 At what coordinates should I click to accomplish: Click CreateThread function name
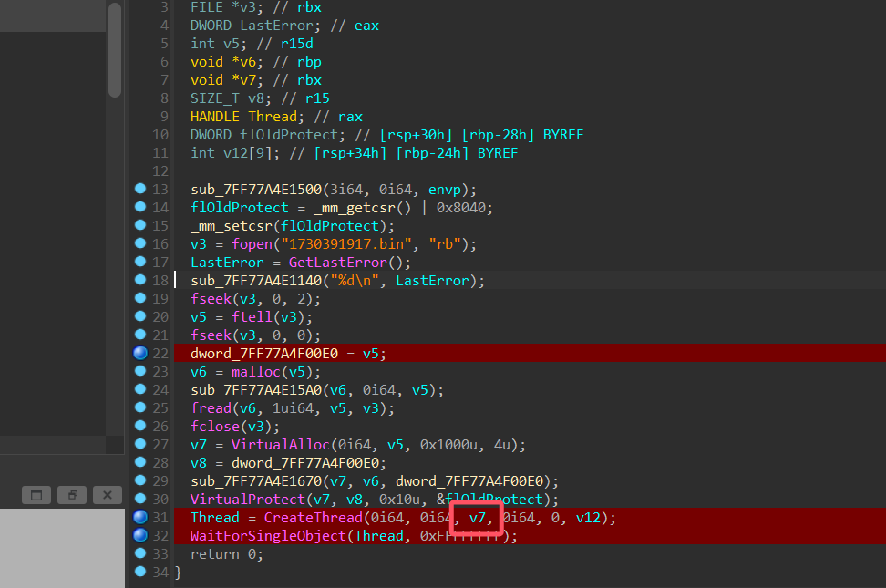[x=313, y=517]
